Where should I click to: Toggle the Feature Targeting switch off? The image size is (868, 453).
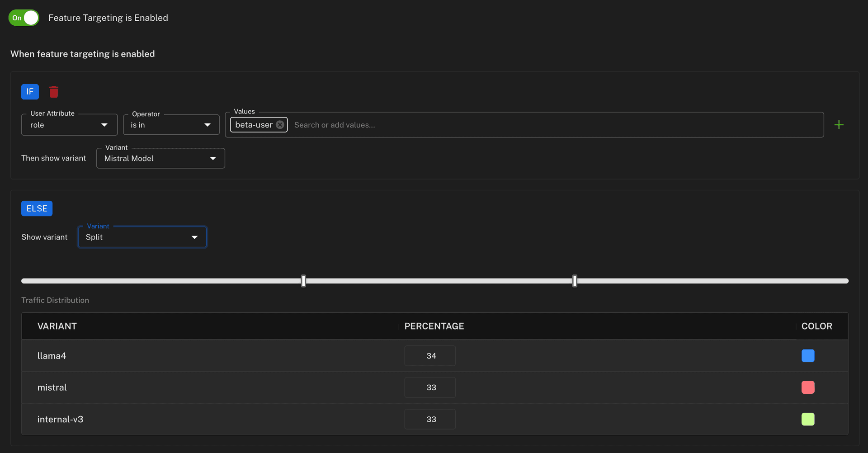[x=24, y=18]
